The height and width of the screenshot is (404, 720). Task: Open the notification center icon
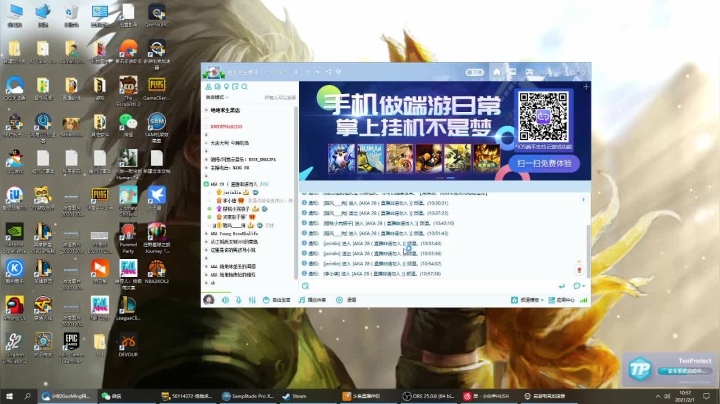(706, 396)
